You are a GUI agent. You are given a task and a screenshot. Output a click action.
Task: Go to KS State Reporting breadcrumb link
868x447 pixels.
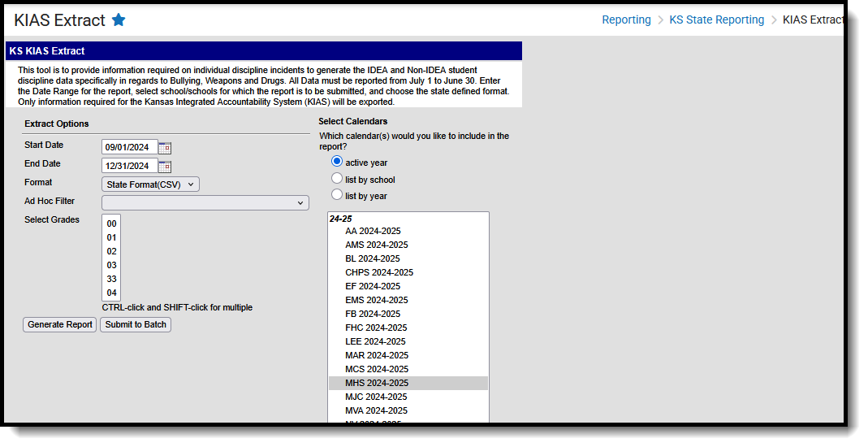(x=716, y=20)
